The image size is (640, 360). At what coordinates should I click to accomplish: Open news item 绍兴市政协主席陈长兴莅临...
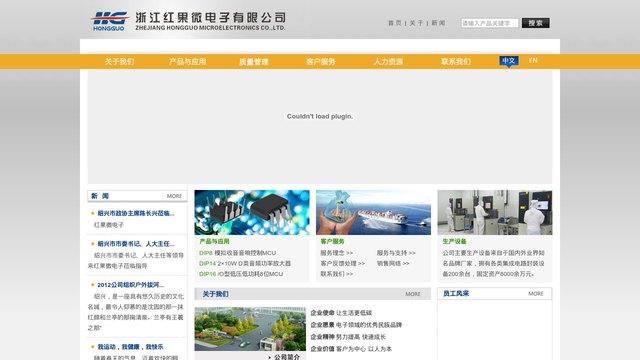(x=136, y=213)
